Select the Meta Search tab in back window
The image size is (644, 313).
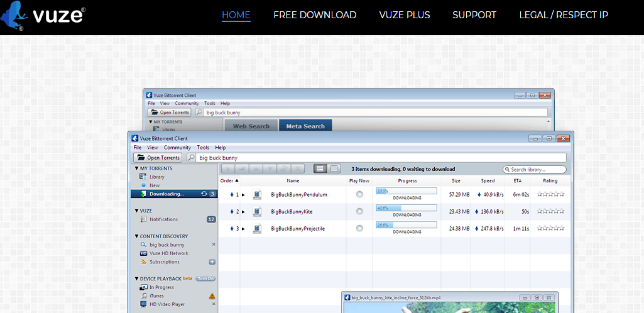click(x=305, y=126)
